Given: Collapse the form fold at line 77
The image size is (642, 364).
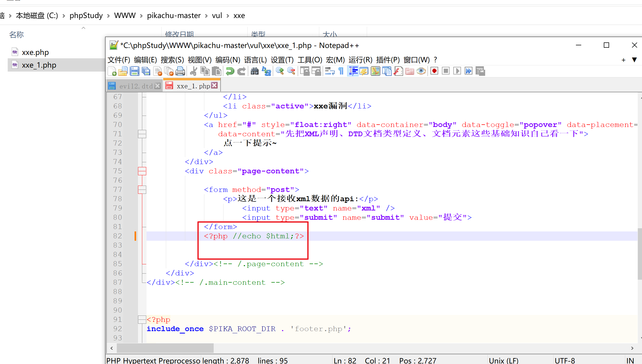Looking at the screenshot, I should click(142, 190).
